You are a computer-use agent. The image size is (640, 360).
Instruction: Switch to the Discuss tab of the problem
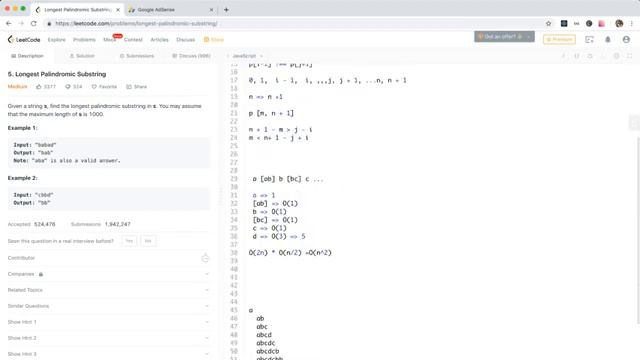tap(191, 56)
